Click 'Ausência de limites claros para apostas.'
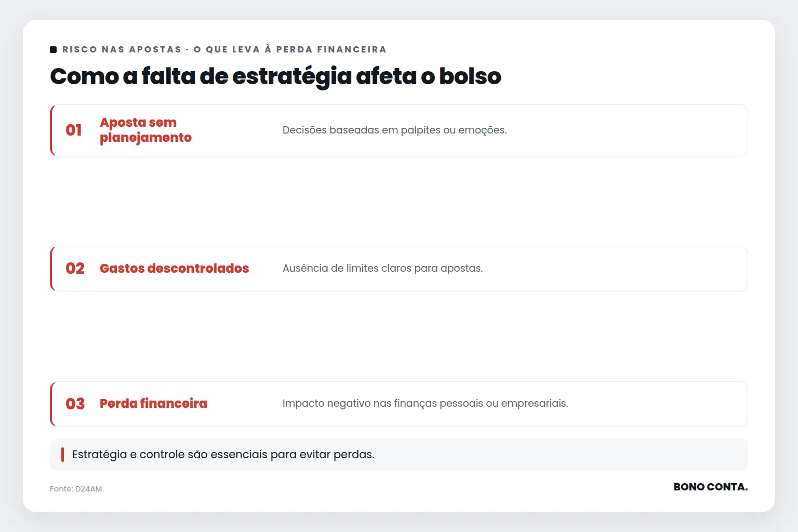The width and height of the screenshot is (798, 532). 382,268
